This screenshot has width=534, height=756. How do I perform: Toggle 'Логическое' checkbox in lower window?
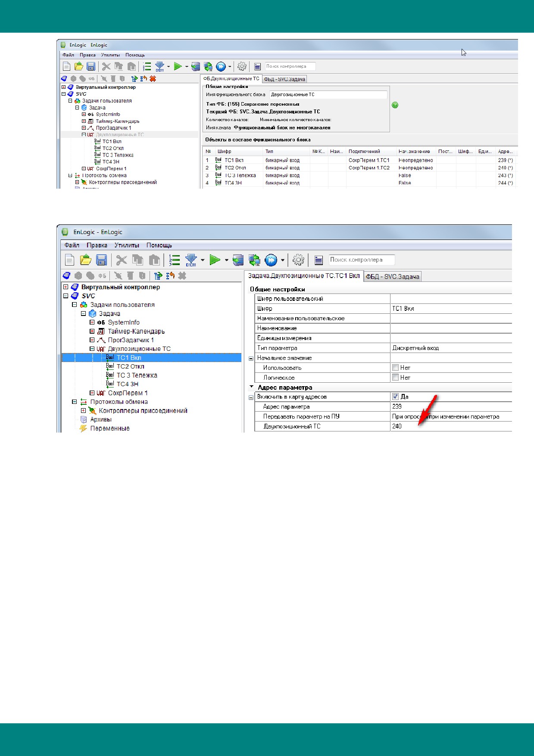pos(395,378)
